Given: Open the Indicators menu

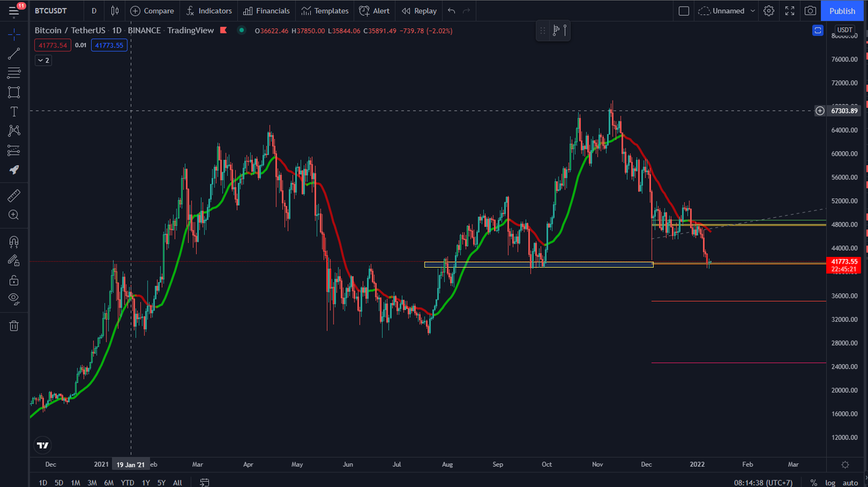Looking at the screenshot, I should click(x=209, y=11).
